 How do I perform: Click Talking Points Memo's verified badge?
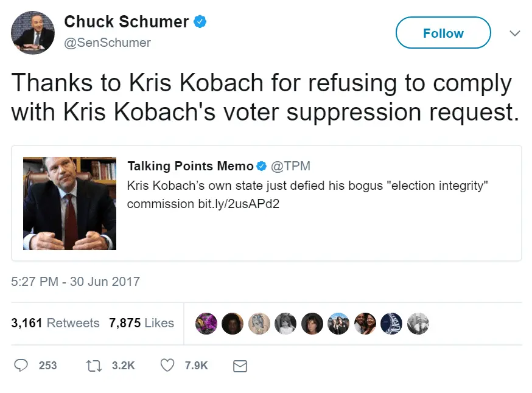coord(261,166)
